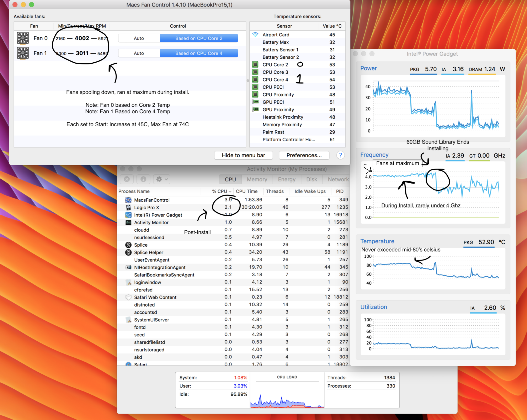Viewport: 527px width, 420px height.
Task: Switch to Activity Monitor Memory tab
Action: (257, 179)
